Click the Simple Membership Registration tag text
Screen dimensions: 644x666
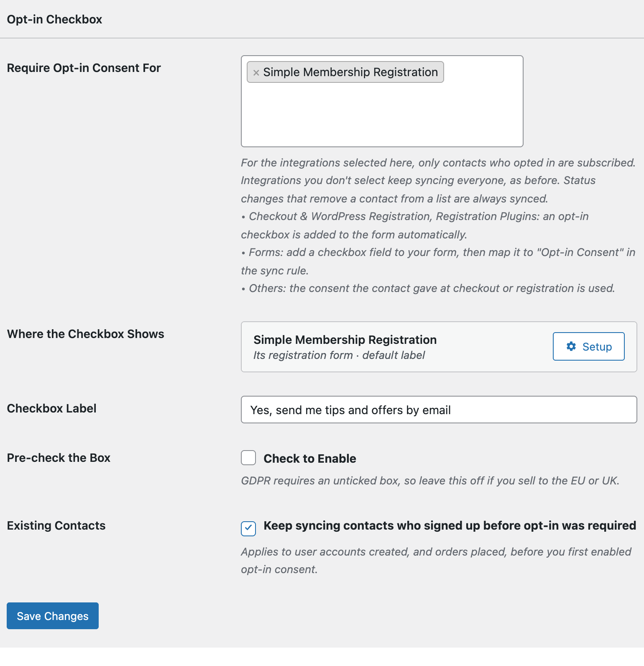click(350, 72)
